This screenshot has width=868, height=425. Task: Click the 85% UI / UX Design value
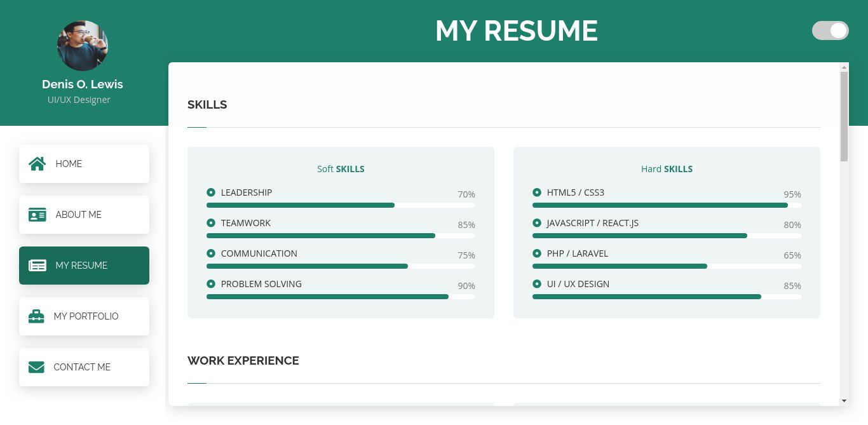(x=792, y=286)
